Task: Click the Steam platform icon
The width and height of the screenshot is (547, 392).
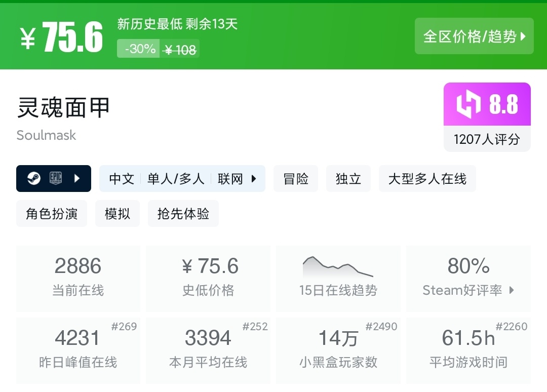Action: click(34, 179)
